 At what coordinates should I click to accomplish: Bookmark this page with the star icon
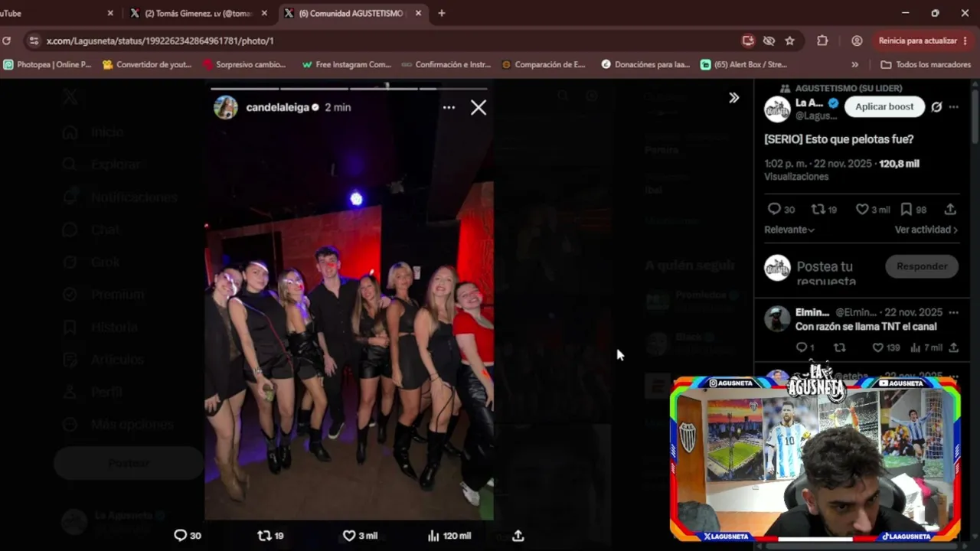789,41
